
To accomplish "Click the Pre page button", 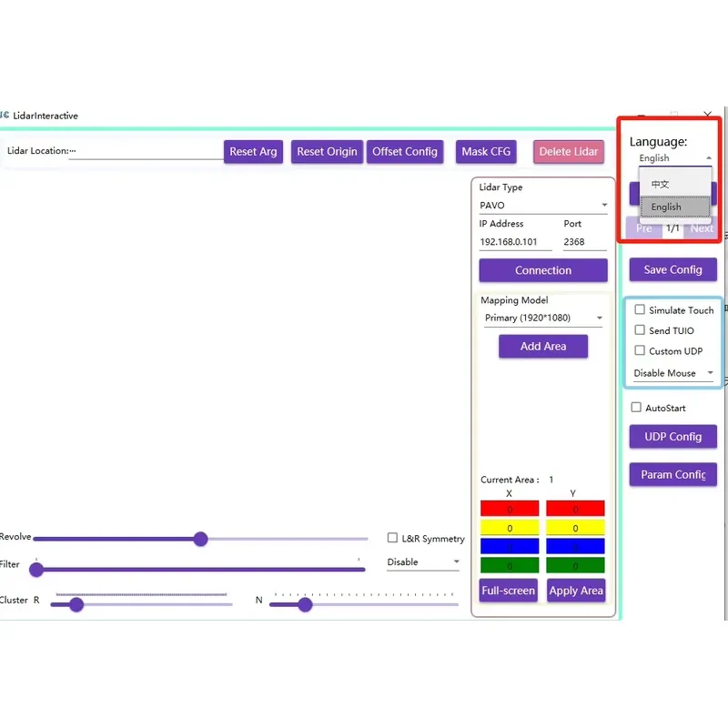I will pyautogui.click(x=644, y=228).
